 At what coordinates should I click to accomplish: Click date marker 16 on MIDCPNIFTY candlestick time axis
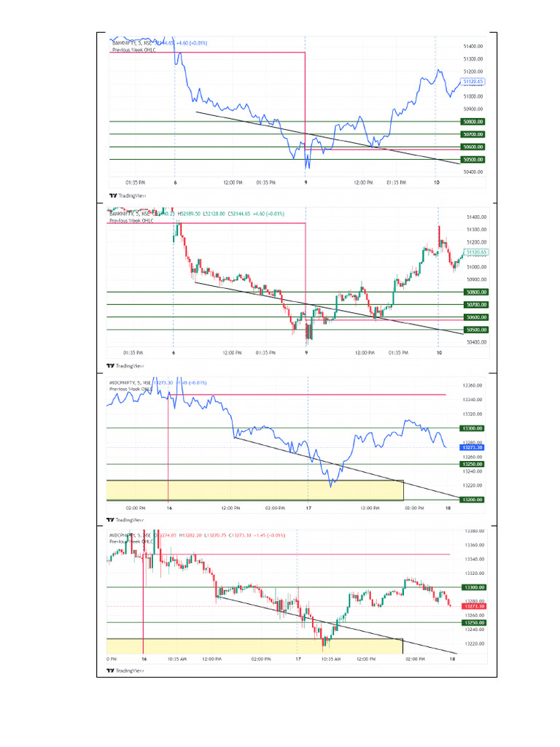click(144, 659)
